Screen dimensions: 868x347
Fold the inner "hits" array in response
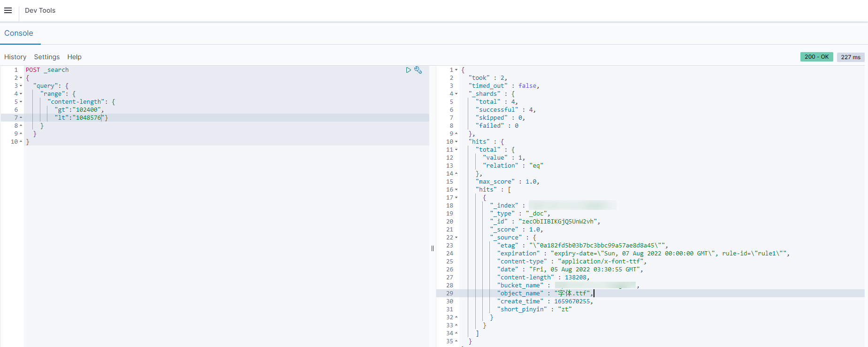coord(456,190)
